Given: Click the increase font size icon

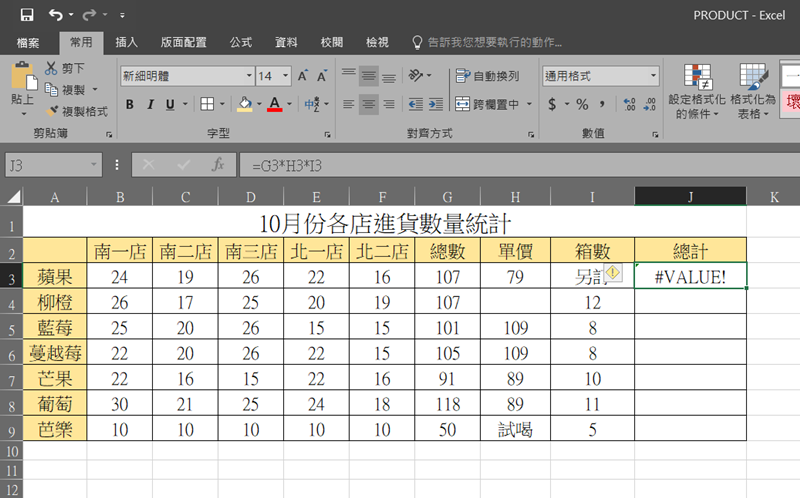Looking at the screenshot, I should pyautogui.click(x=302, y=76).
